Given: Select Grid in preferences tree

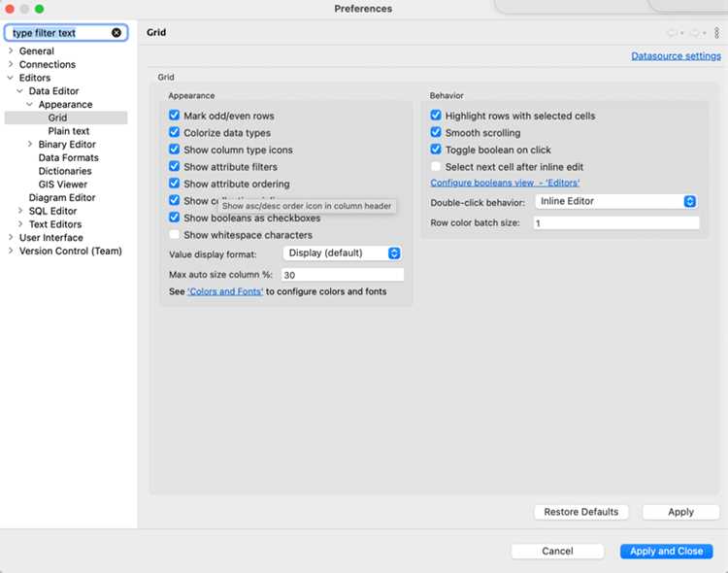Looking at the screenshot, I should [57, 118].
